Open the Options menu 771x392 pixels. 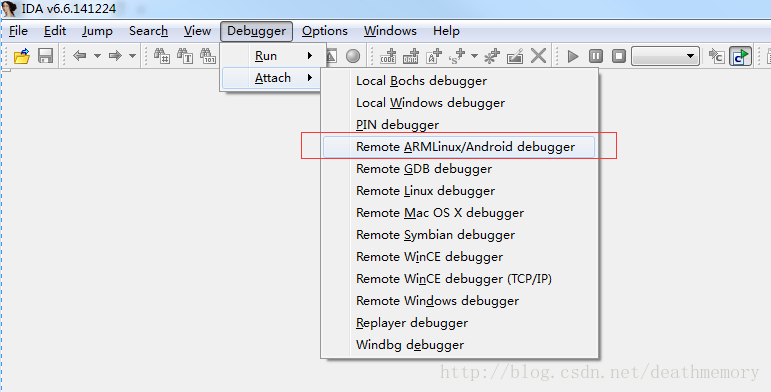coord(325,31)
